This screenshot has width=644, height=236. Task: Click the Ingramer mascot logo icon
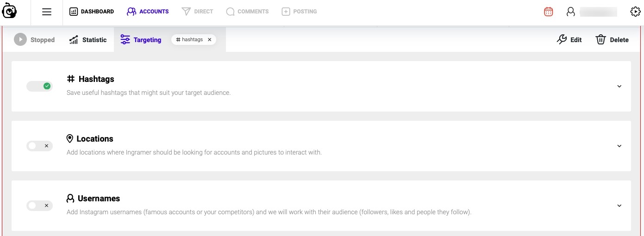coord(10,11)
